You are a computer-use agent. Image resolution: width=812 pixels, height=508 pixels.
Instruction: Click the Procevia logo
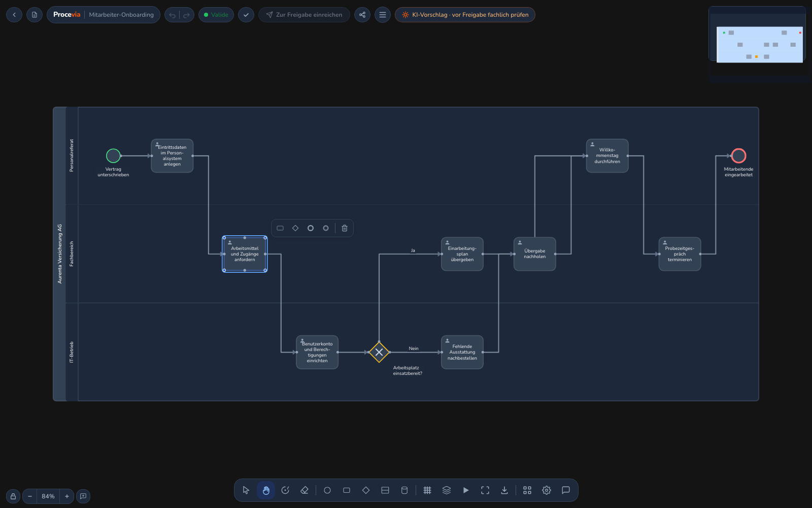click(66, 15)
